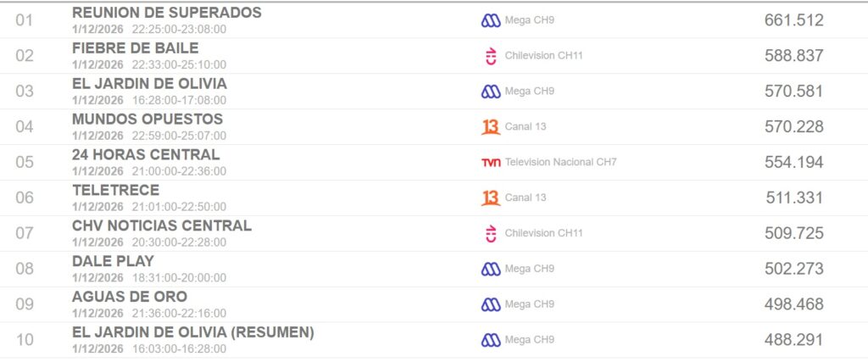Click the Mega logo beside El Jardin de Olivia 16:28
Image resolution: width=868 pixels, height=362 pixels.
(491, 92)
